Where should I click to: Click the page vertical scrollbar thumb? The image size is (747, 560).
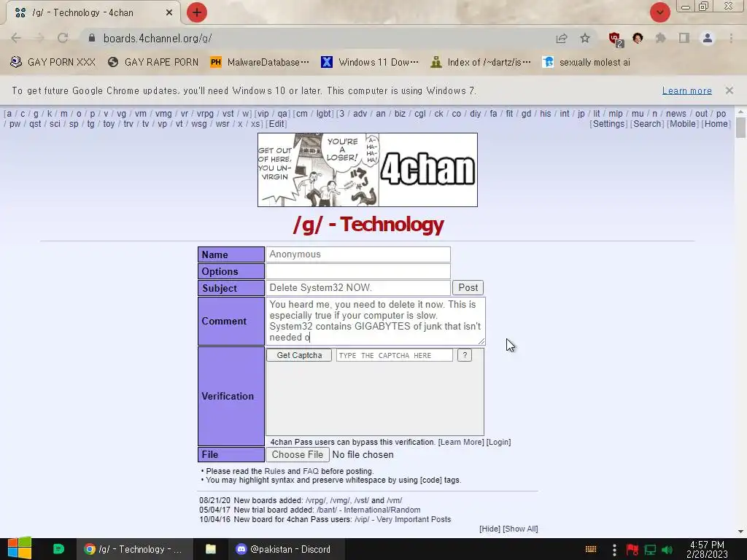(x=740, y=127)
